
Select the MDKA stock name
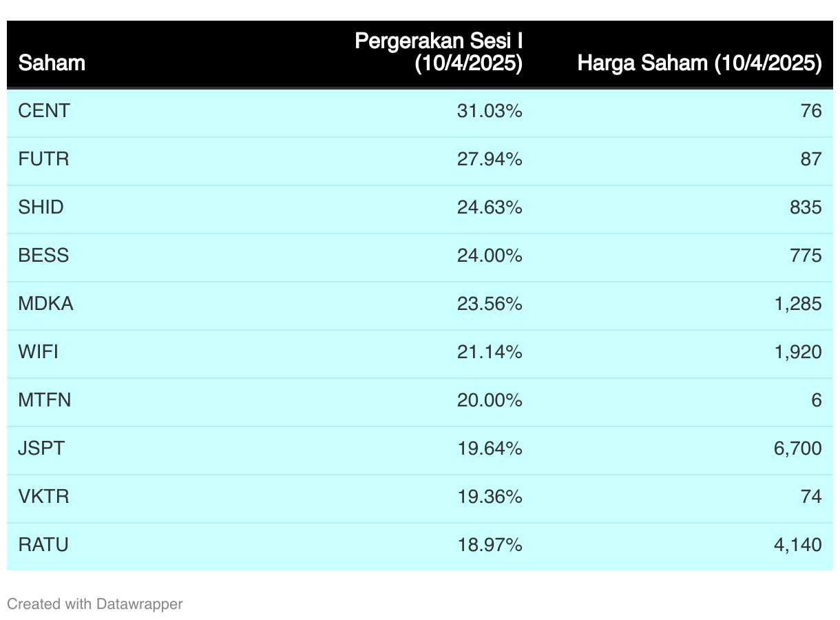coord(45,304)
